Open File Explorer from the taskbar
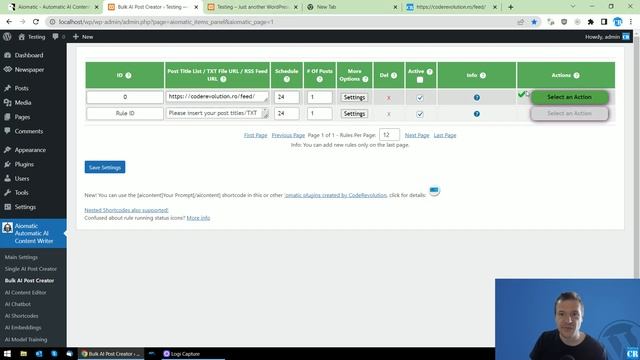The height and width of the screenshot is (360, 640). 24,354
